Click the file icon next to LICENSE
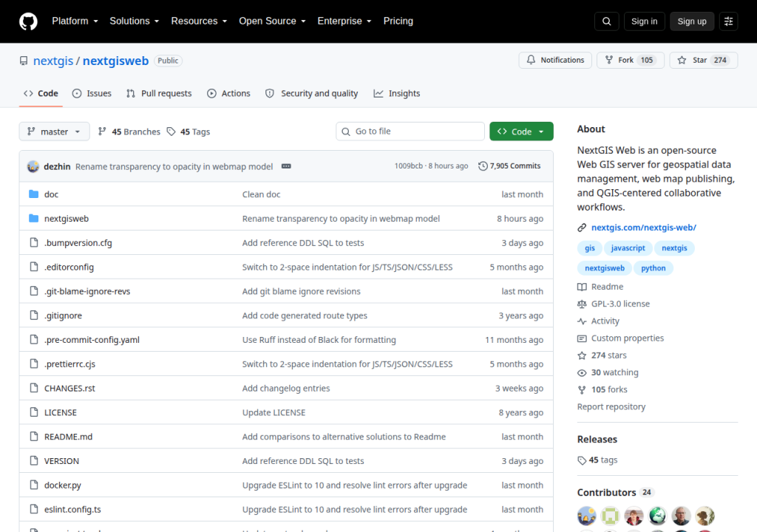 34,412
